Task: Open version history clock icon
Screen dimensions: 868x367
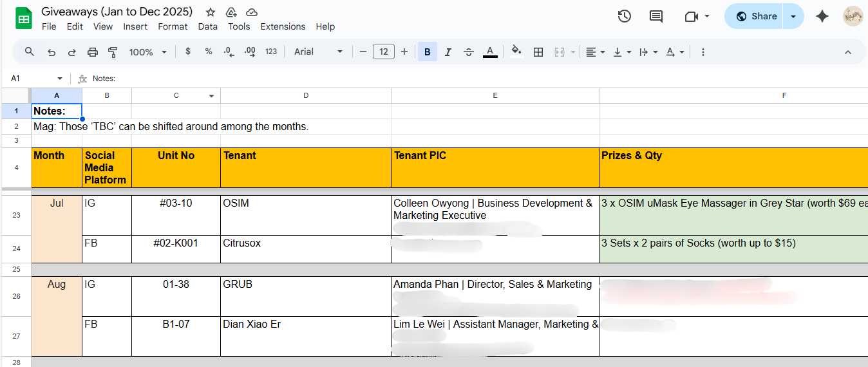Action: click(x=624, y=16)
